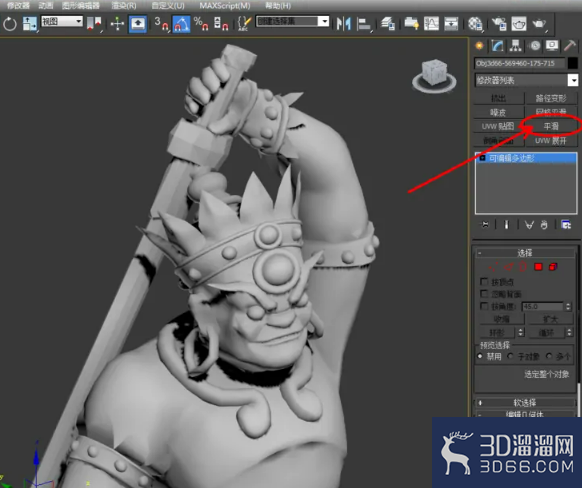This screenshot has height=488, width=582.
Task: Switch to the Create panel tab
Action: pyautogui.click(x=480, y=46)
